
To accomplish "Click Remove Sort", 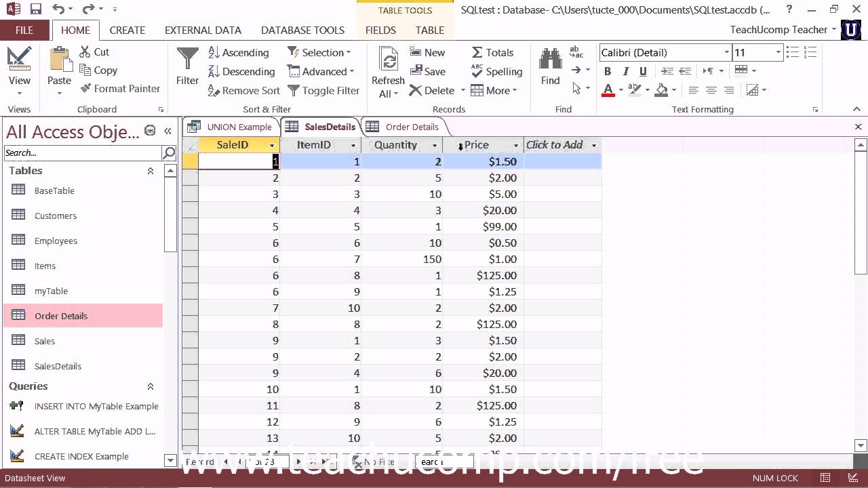I will coord(243,91).
